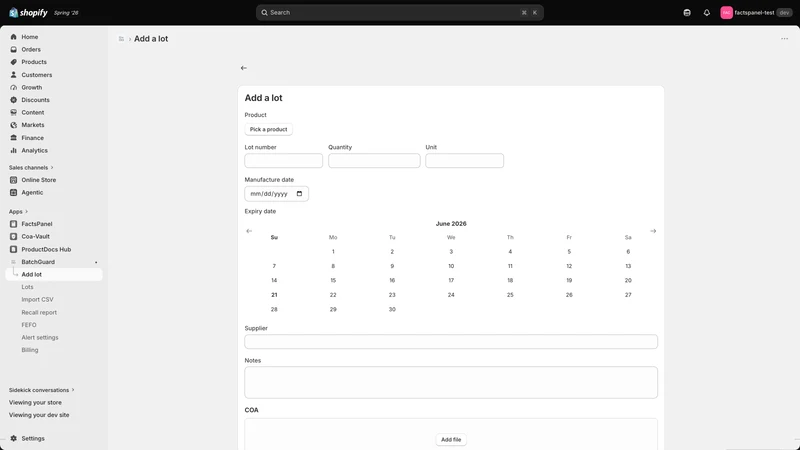800x450 pixels.
Task: Pick June 4 in the calendar
Action: click(x=510, y=252)
